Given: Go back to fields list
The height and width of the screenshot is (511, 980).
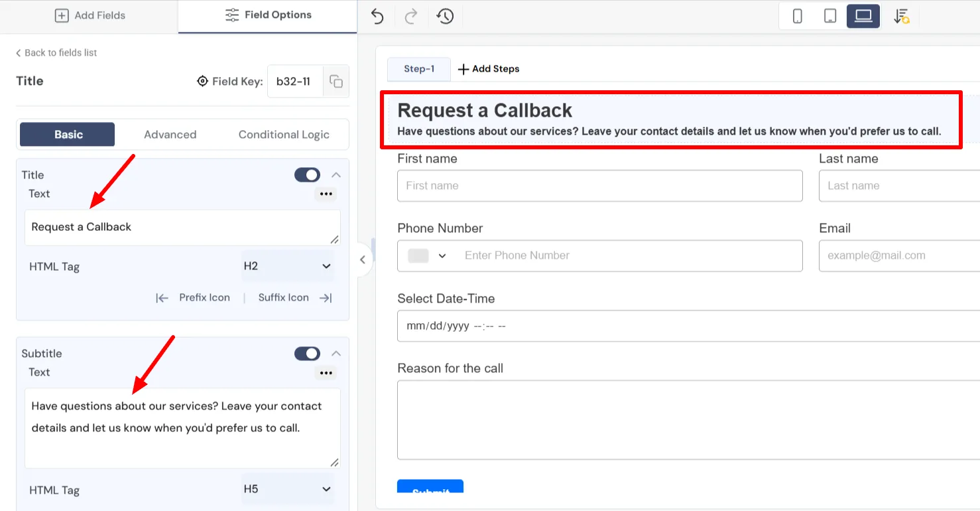Looking at the screenshot, I should tap(56, 53).
